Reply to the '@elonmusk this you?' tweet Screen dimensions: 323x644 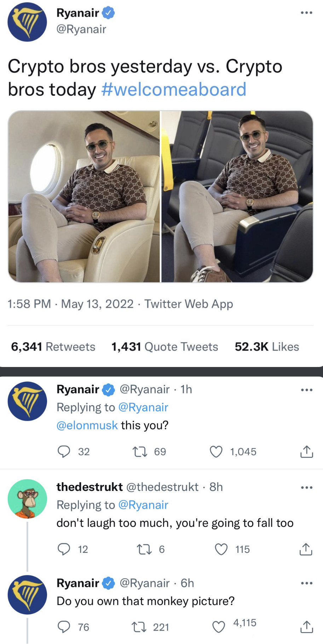64,452
